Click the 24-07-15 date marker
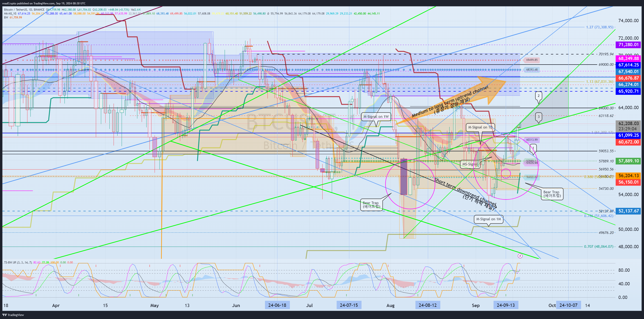Screen dimensions: 644x319 [349, 305]
